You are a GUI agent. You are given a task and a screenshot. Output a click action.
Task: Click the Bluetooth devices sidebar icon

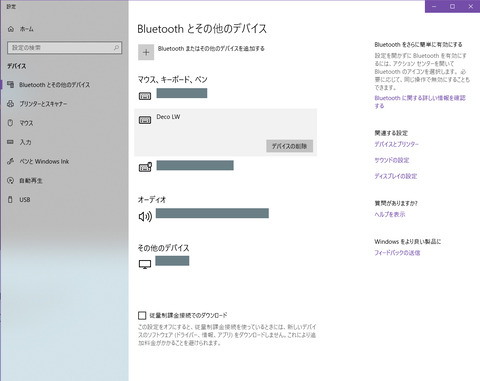click(x=10, y=84)
